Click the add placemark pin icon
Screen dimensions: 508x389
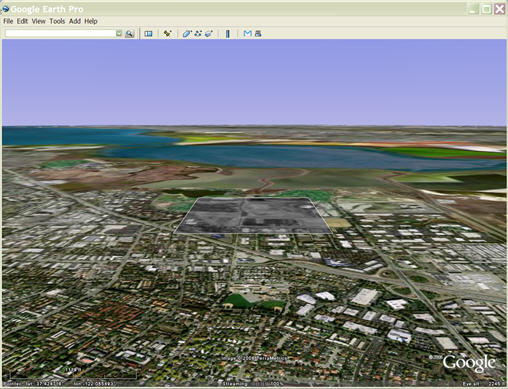[168, 34]
